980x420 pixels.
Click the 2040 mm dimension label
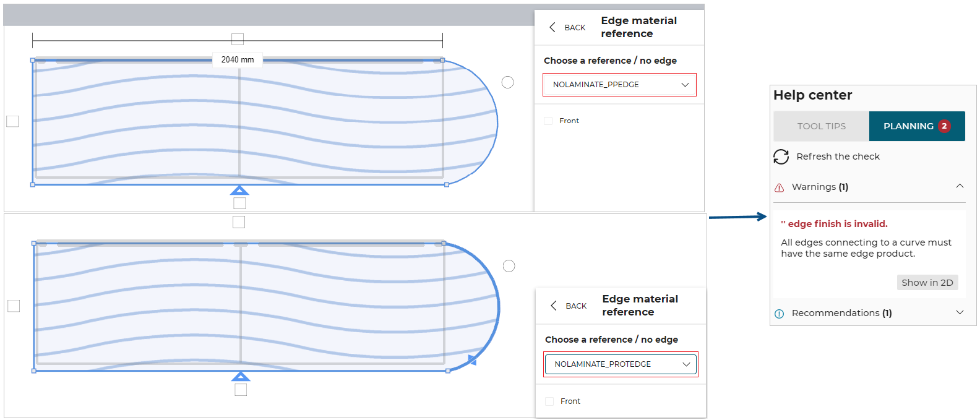pos(238,60)
